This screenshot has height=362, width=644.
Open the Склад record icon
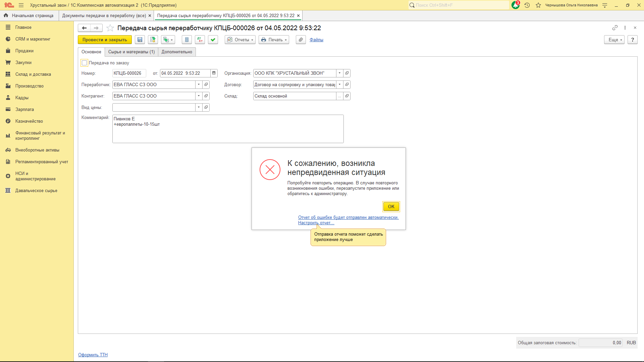(347, 96)
